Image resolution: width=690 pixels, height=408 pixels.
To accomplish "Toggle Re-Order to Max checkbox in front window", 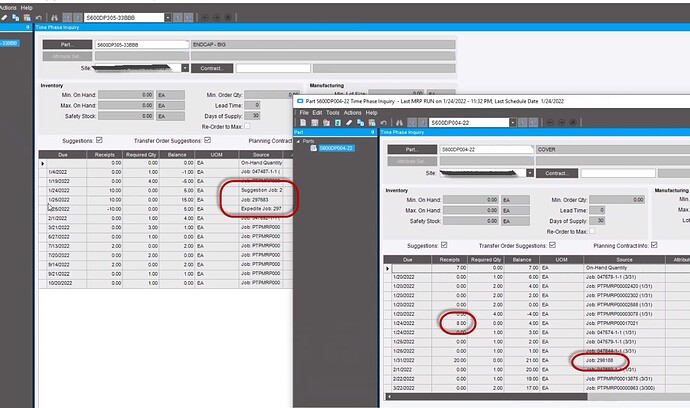I will [592, 231].
